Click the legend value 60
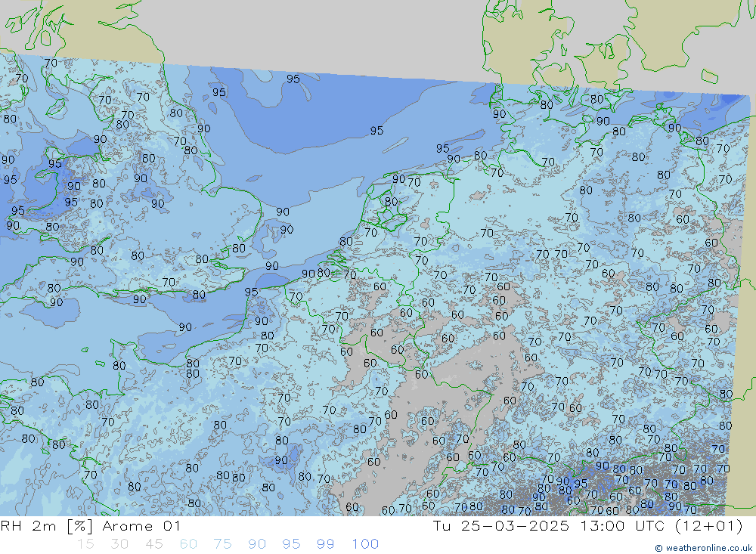Image resolution: width=756 pixels, height=554 pixels. point(188,544)
